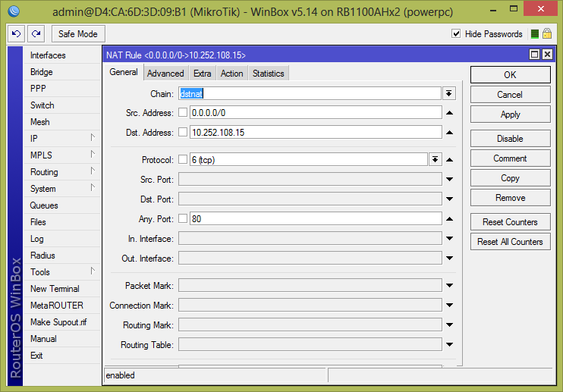The width and height of the screenshot is (563, 392).
Task: Open the Interfaces menu
Action: pos(62,55)
